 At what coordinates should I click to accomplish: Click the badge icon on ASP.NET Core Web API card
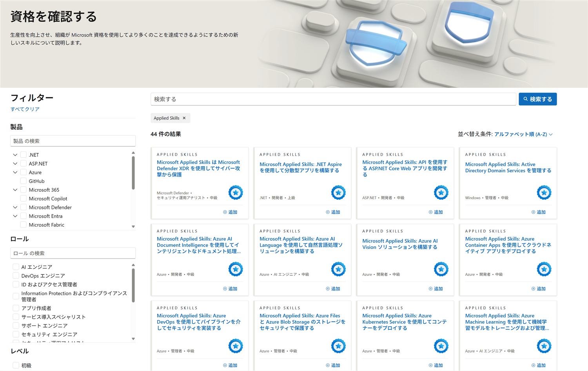(x=441, y=193)
